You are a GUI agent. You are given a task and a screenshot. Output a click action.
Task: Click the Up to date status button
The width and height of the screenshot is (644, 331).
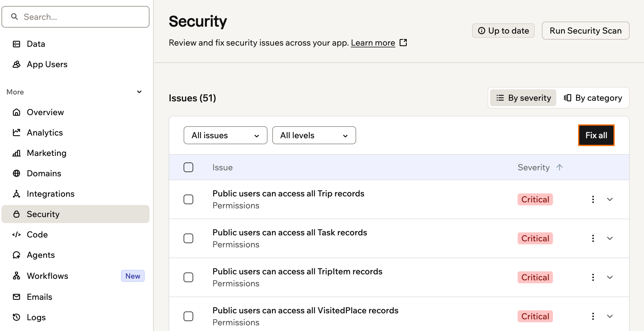tap(503, 31)
